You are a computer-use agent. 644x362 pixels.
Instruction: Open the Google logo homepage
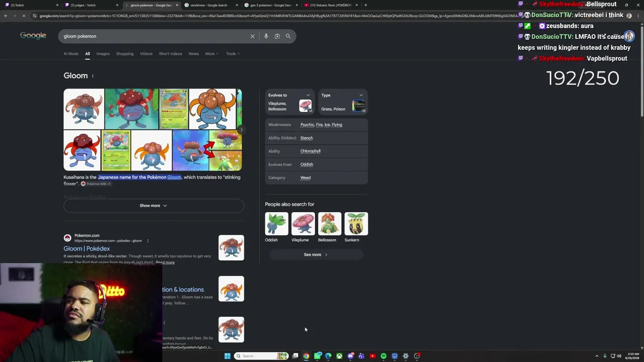[33, 36]
